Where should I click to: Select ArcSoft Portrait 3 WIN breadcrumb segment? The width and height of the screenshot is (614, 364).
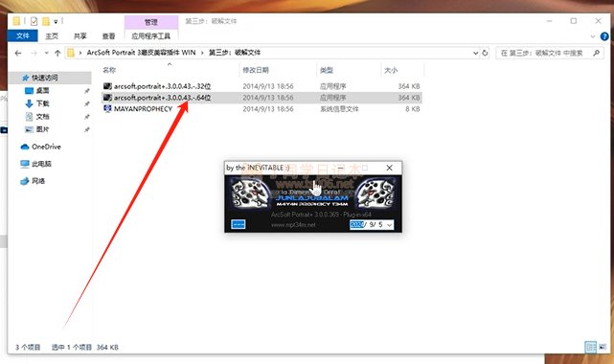[142, 53]
